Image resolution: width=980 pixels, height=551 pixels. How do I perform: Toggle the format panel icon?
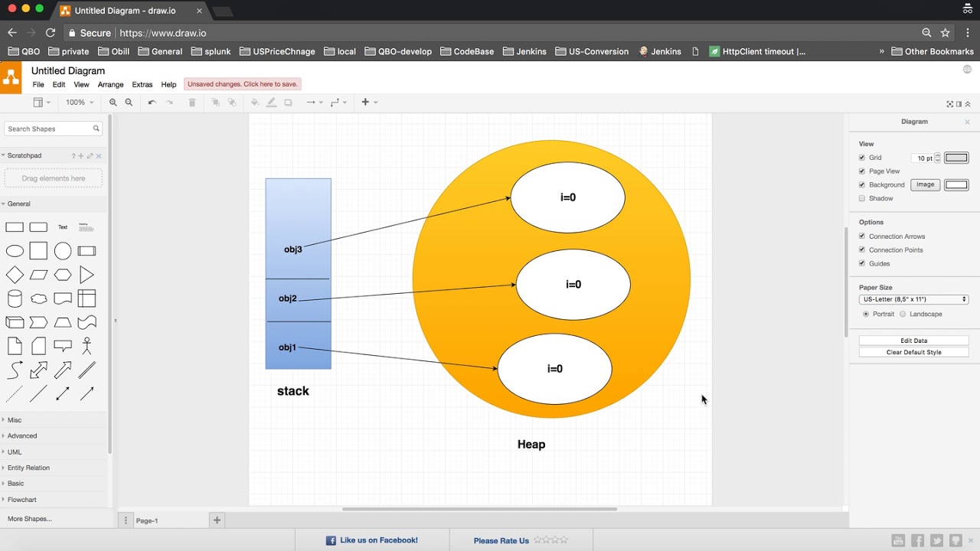click(959, 104)
